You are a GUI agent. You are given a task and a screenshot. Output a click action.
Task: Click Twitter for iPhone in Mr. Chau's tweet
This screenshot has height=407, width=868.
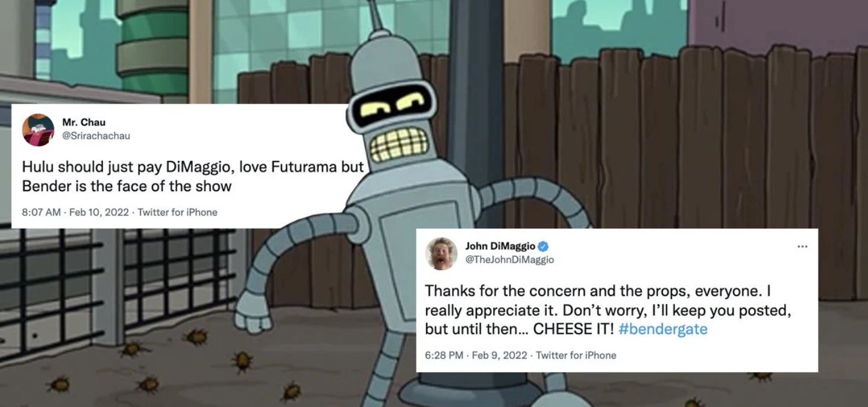(x=177, y=212)
